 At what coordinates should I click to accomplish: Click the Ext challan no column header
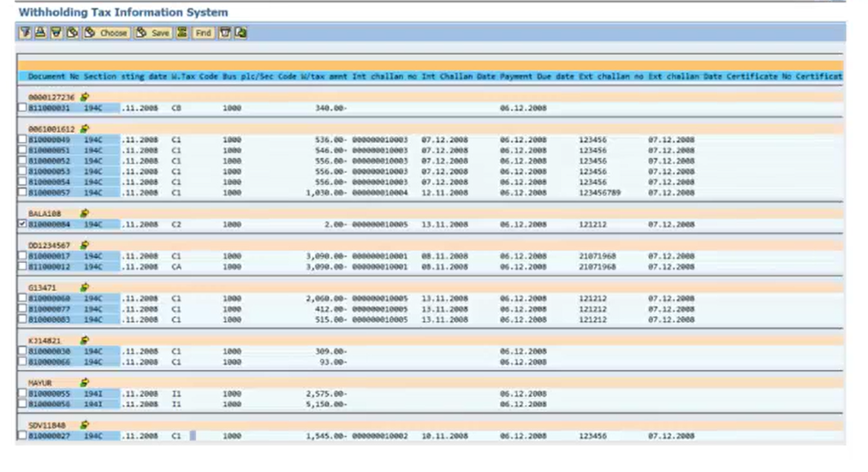611,76
